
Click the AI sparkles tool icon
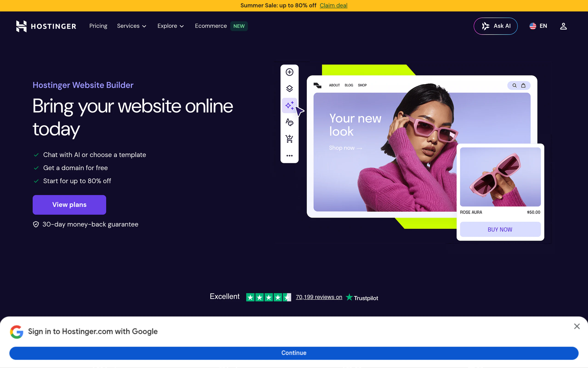(289, 105)
